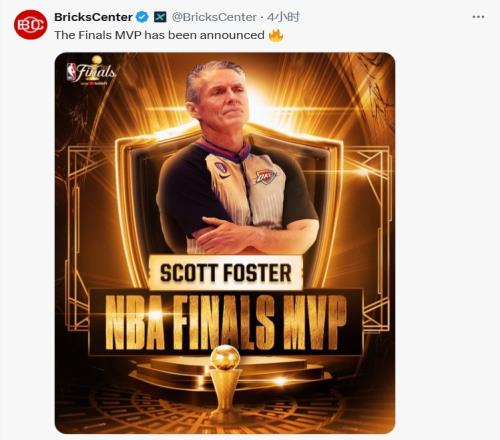Open the BricksCenter red profile avatar
The width and height of the screenshot is (500, 440).
(x=30, y=25)
